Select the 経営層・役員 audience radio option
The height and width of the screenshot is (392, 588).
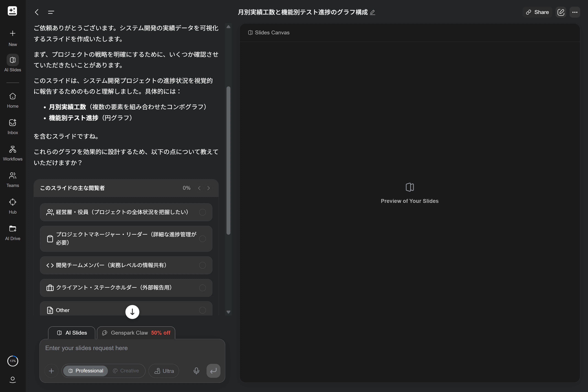point(202,212)
